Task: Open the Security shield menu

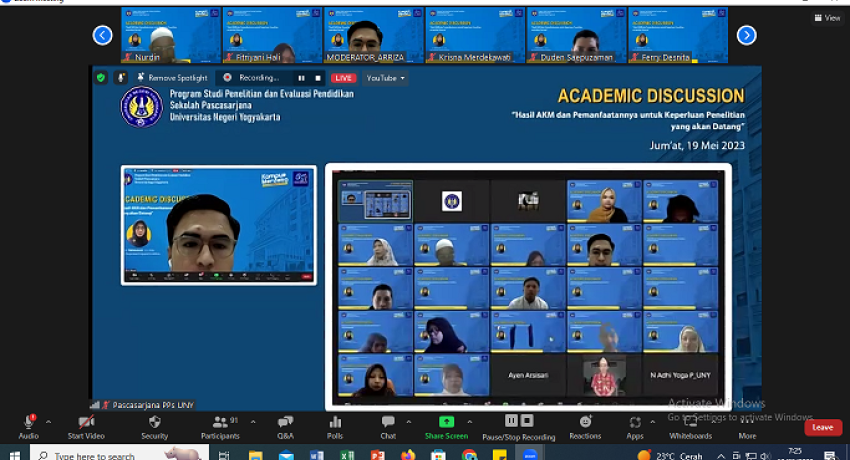Action: pyautogui.click(x=154, y=427)
